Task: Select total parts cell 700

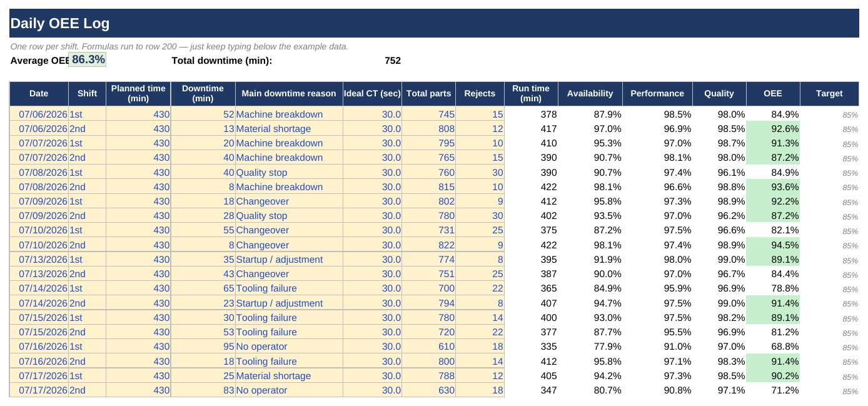Action: point(428,288)
